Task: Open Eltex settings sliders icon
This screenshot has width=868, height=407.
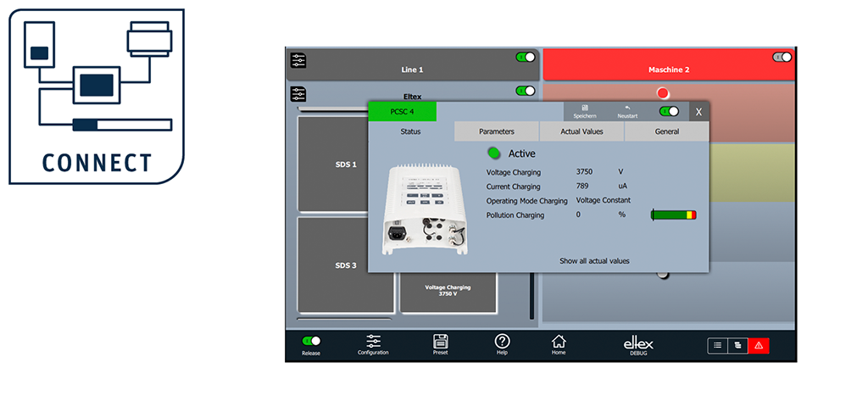Action: (x=298, y=93)
